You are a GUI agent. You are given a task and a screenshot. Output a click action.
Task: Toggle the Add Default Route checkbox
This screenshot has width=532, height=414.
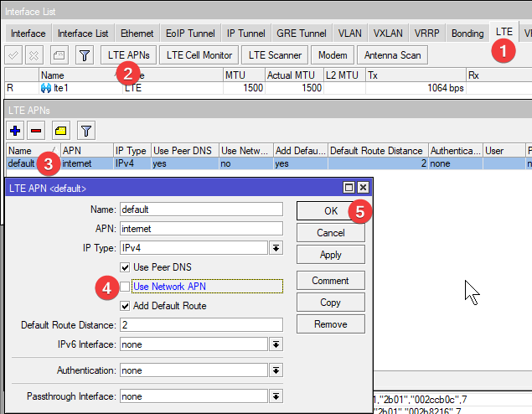point(125,306)
